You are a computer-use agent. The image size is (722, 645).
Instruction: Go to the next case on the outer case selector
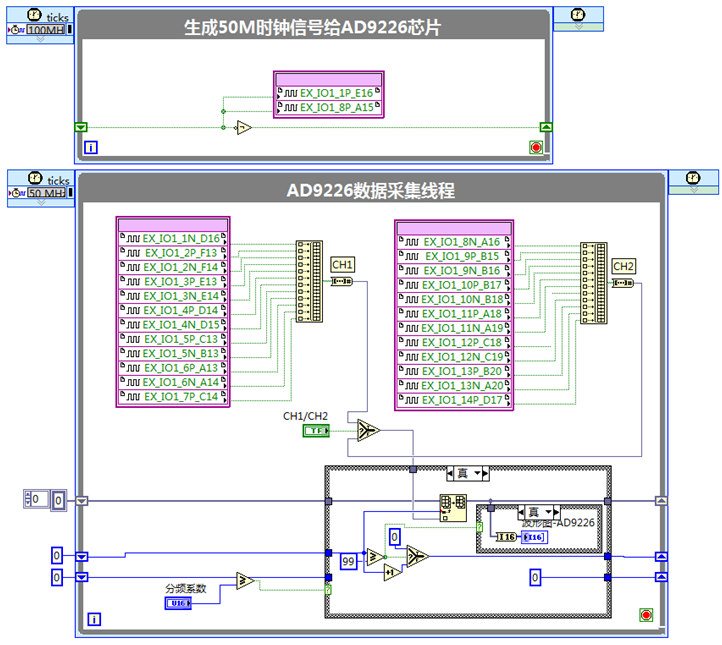(485, 473)
